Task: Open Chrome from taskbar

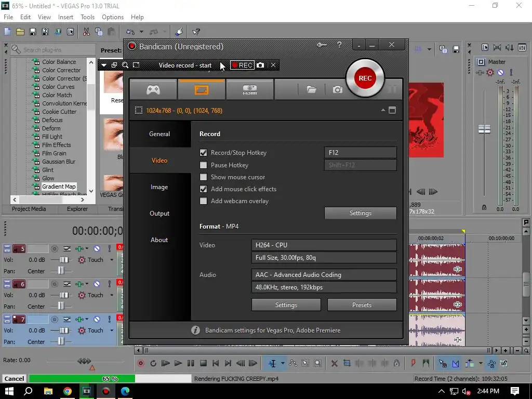Action: click(x=68, y=391)
